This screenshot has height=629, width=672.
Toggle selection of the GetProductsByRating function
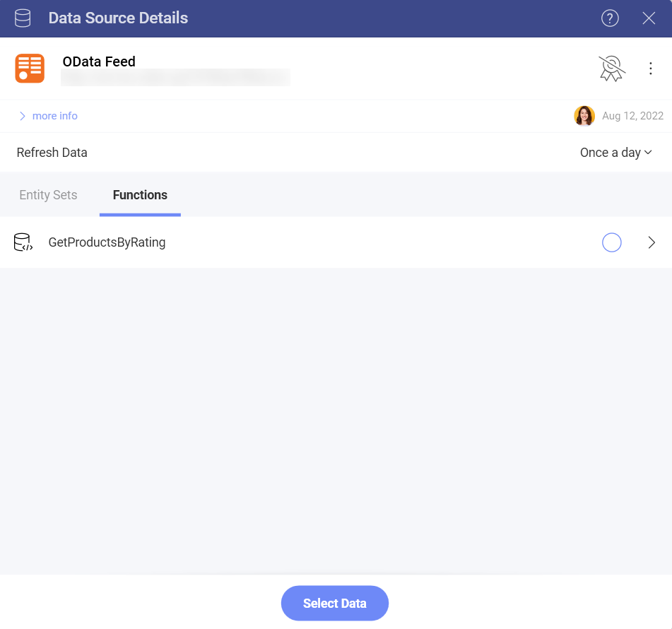click(x=611, y=242)
